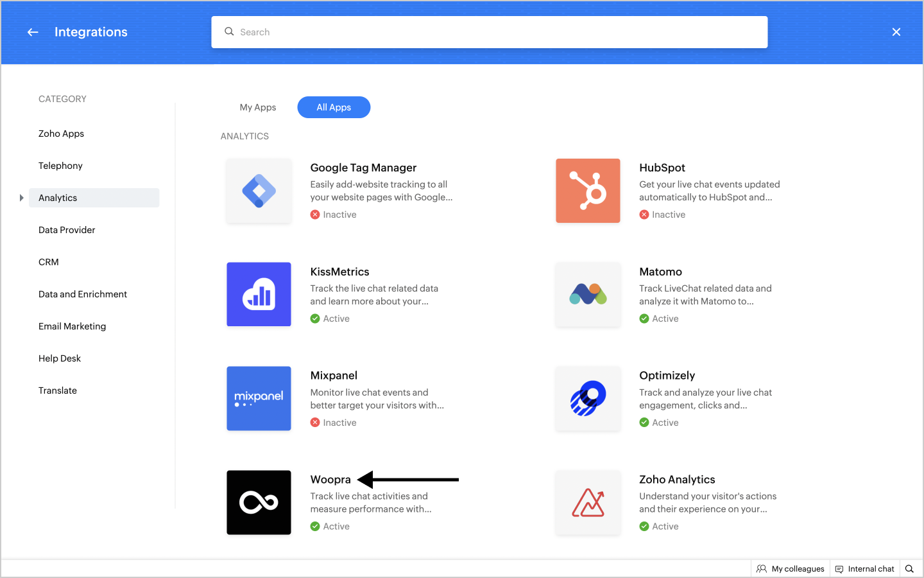Select the Telephony category

(60, 166)
